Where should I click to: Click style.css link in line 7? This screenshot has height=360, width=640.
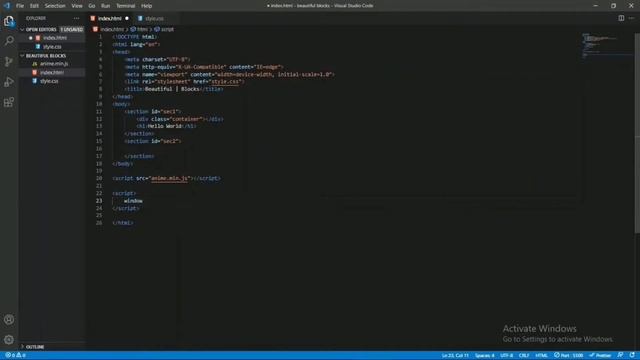[x=226, y=82]
